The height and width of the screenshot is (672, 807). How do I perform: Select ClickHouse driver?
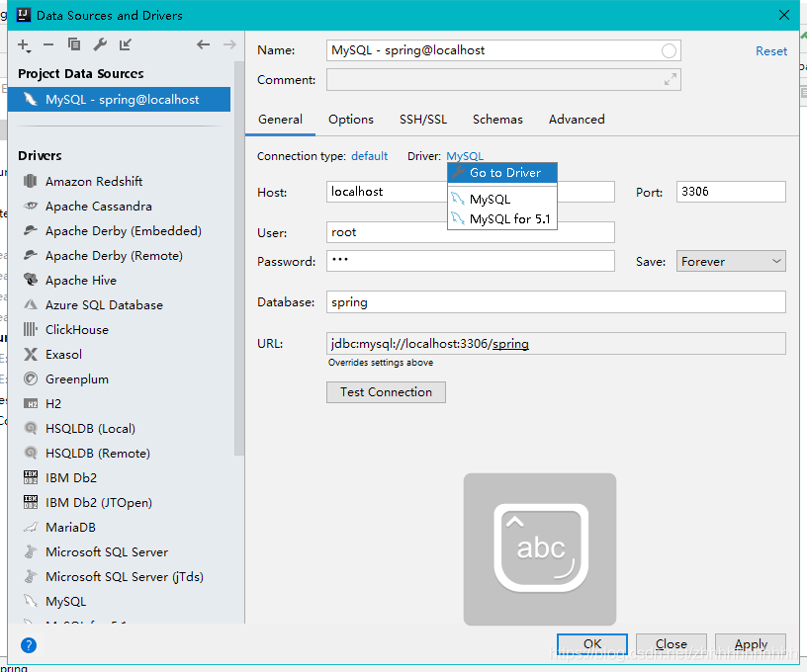[x=77, y=329]
